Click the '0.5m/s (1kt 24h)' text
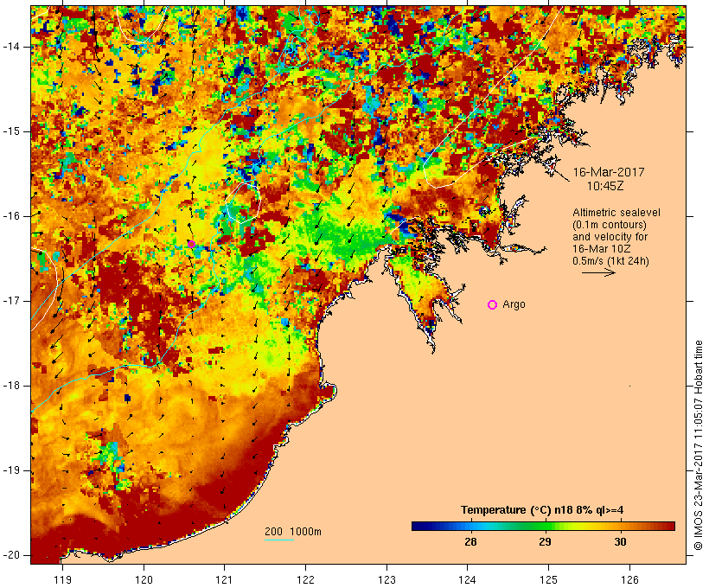The image size is (709, 588). pos(610,261)
